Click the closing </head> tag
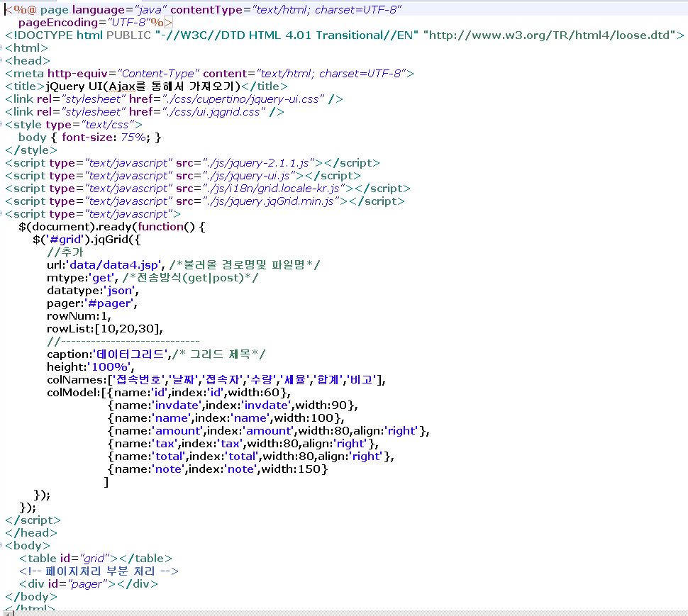 31,532
